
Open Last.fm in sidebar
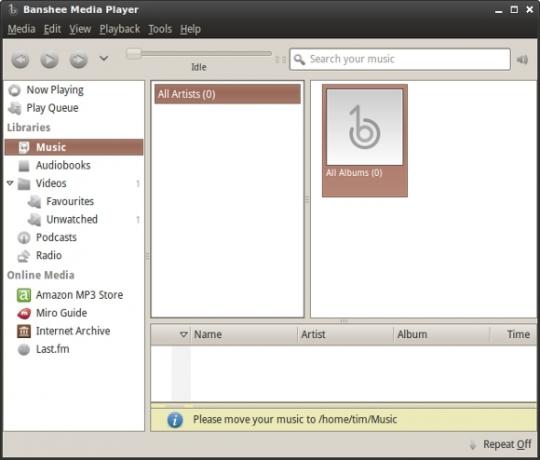(x=74, y=349)
